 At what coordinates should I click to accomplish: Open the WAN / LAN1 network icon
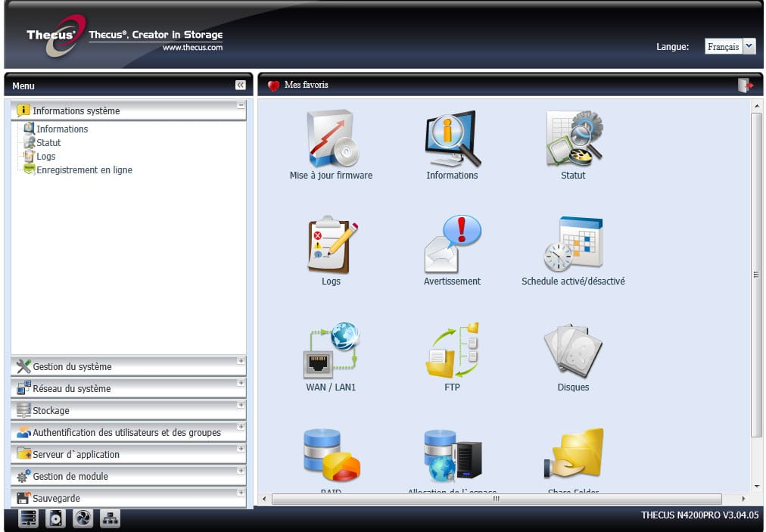pos(332,350)
